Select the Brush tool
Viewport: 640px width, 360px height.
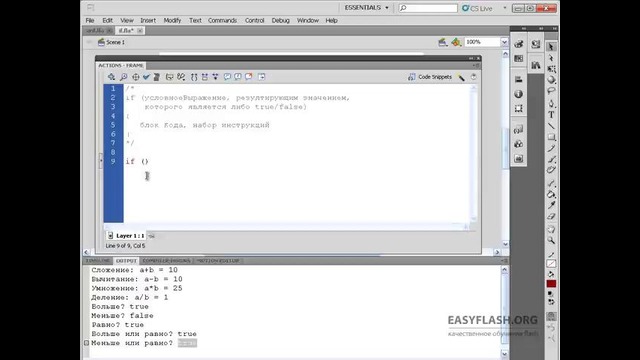click(x=551, y=159)
